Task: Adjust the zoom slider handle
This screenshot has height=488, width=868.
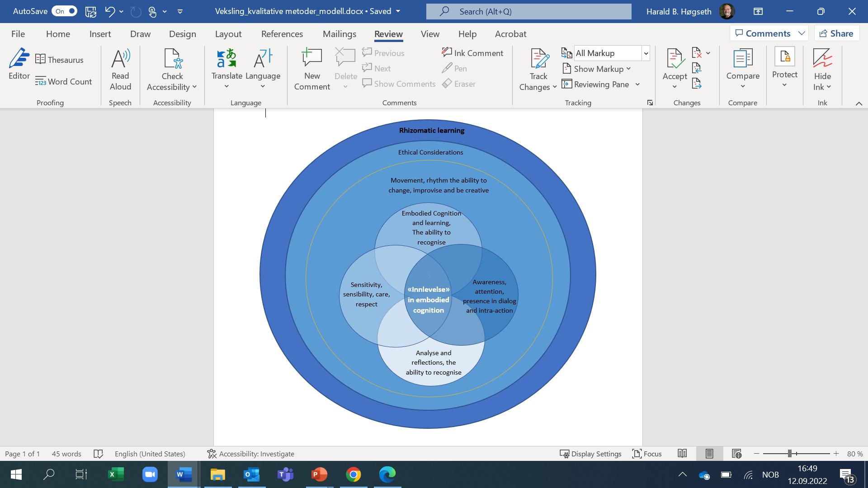Action: (789, 454)
